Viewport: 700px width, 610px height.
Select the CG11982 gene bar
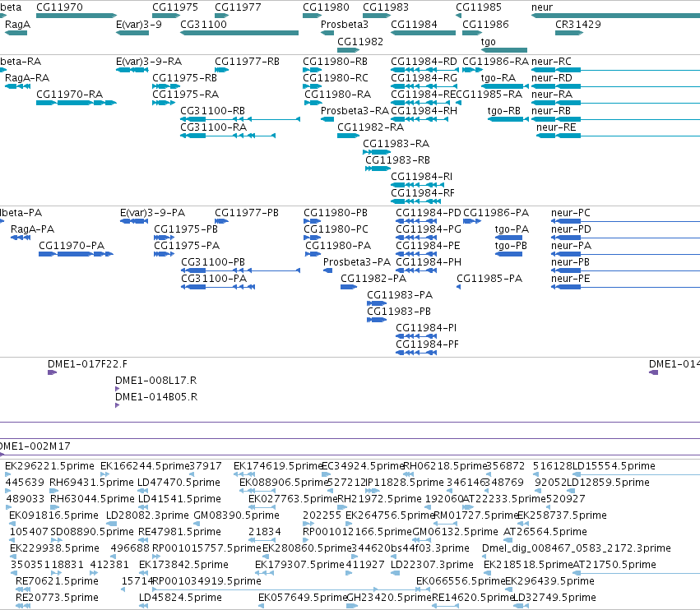pos(348,50)
